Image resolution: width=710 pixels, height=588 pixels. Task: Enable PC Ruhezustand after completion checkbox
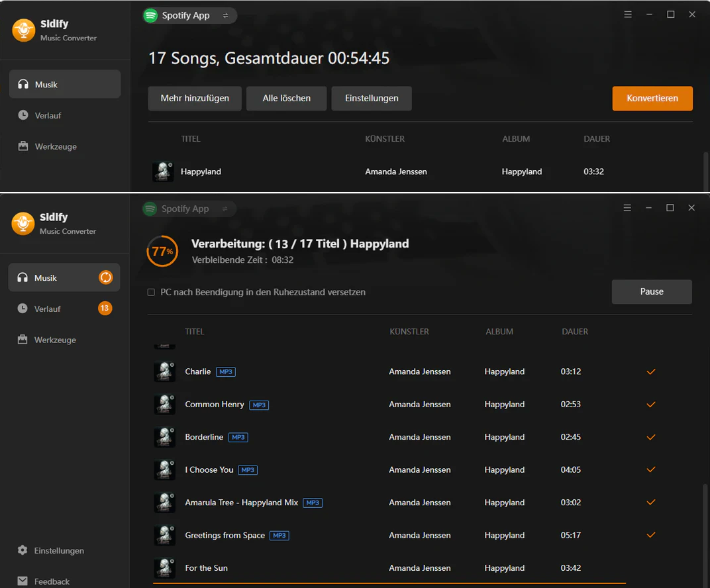pos(151,293)
